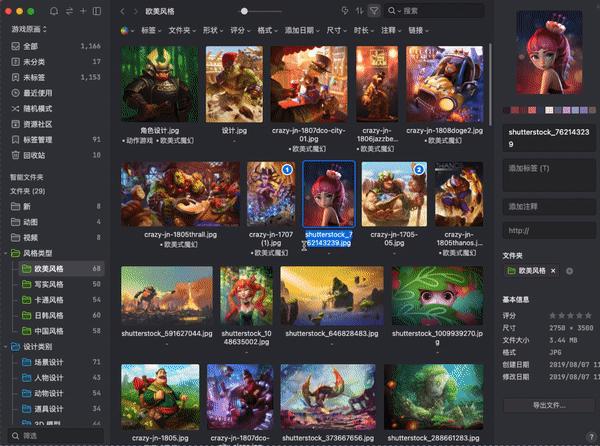Image resolution: width=600 pixels, height=446 pixels.
Task: Select the 动物设计 subfolder
Action: click(x=61, y=393)
